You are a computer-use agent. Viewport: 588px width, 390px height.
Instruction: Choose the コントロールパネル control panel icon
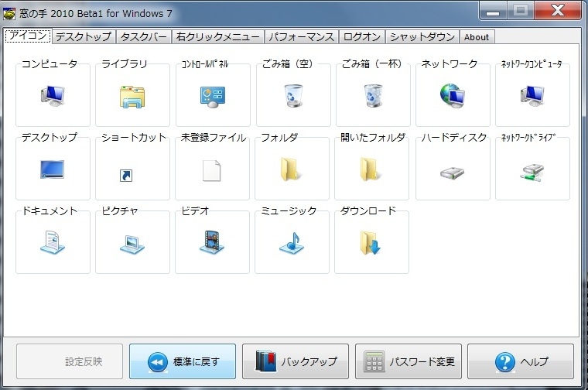click(213, 97)
